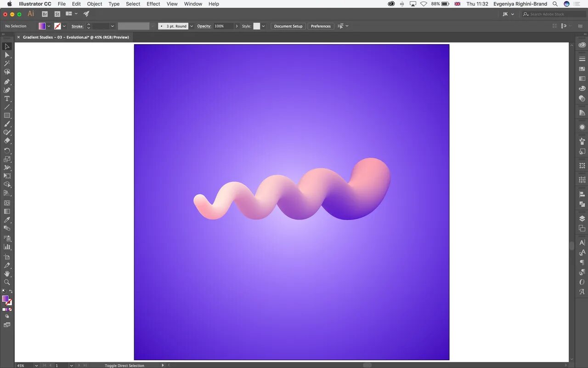Open the Paragraph panel icon
This screenshot has height=368, width=588.
[582, 262]
